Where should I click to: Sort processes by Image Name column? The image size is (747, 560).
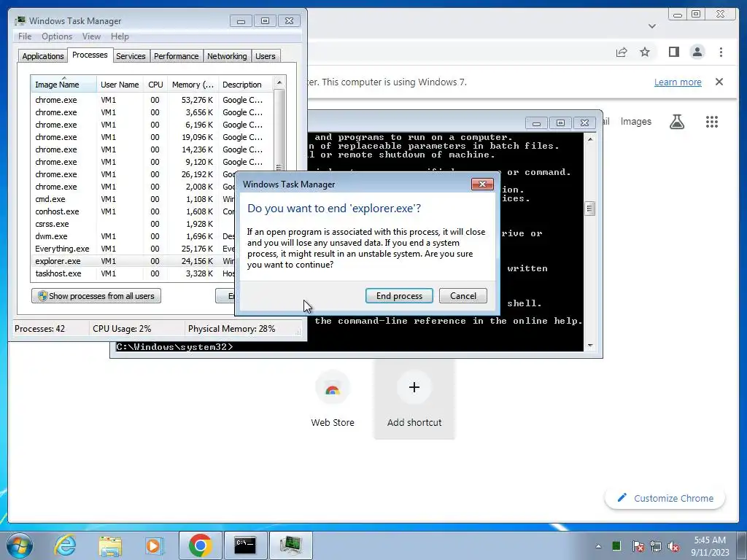coord(64,85)
